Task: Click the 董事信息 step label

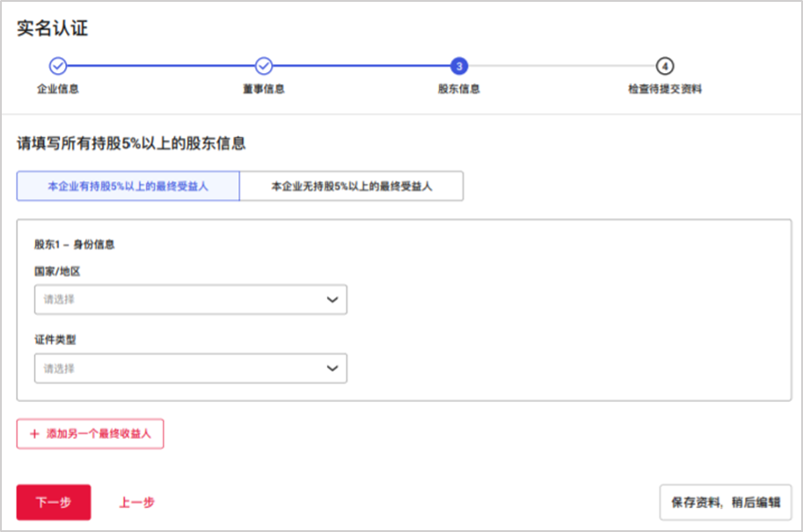Action: coord(264,89)
